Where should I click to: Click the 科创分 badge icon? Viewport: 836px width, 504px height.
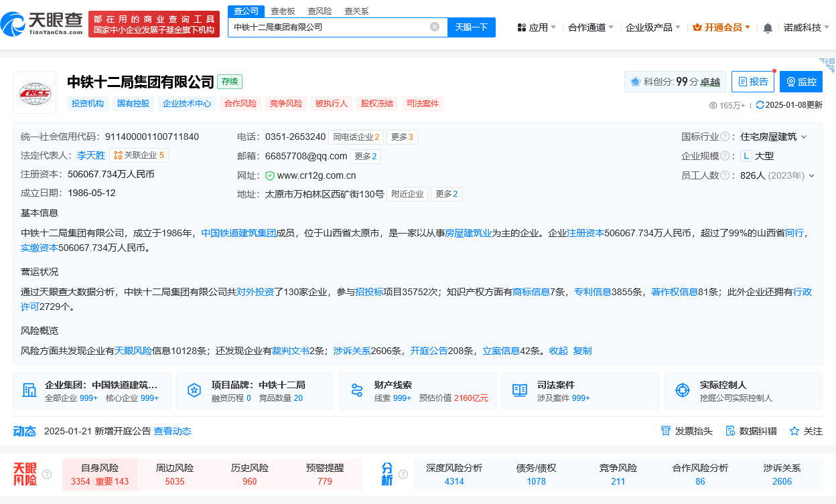[x=635, y=82]
